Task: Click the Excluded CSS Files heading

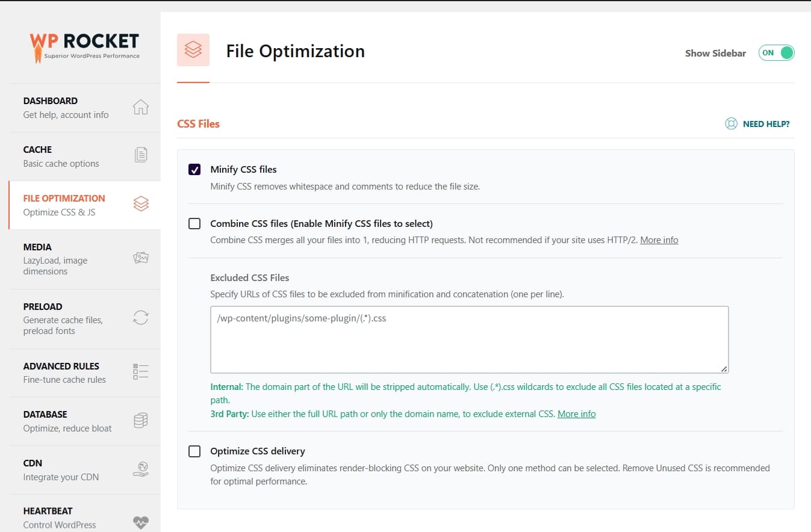Action: pos(249,278)
